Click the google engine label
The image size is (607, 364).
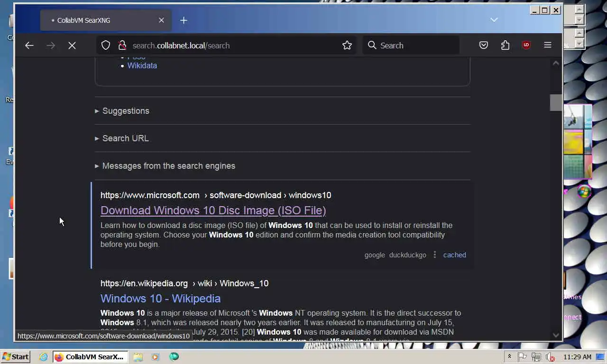375,255
